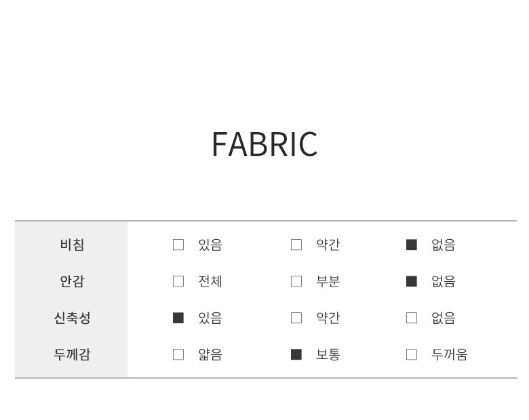This screenshot has height=420, width=529.
Task: Check the 두꺼움 checkbox in 두께감 row
Action: (x=412, y=354)
